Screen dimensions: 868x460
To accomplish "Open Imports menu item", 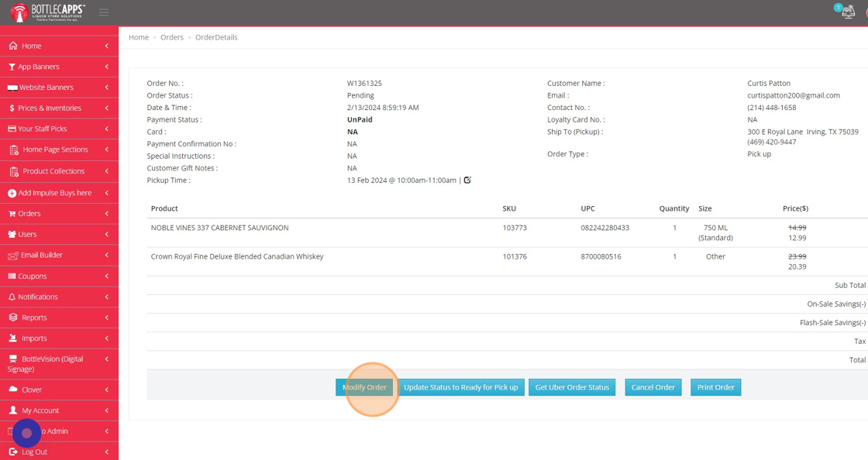I will point(59,338).
